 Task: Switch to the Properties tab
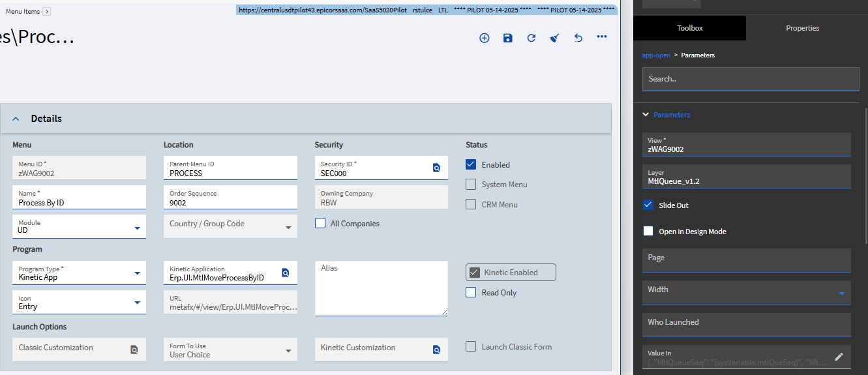(802, 28)
